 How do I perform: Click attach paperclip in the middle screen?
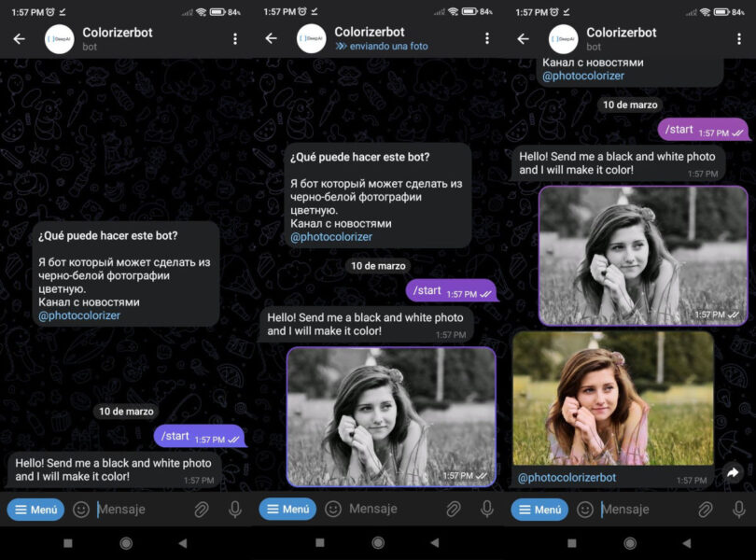tap(454, 509)
